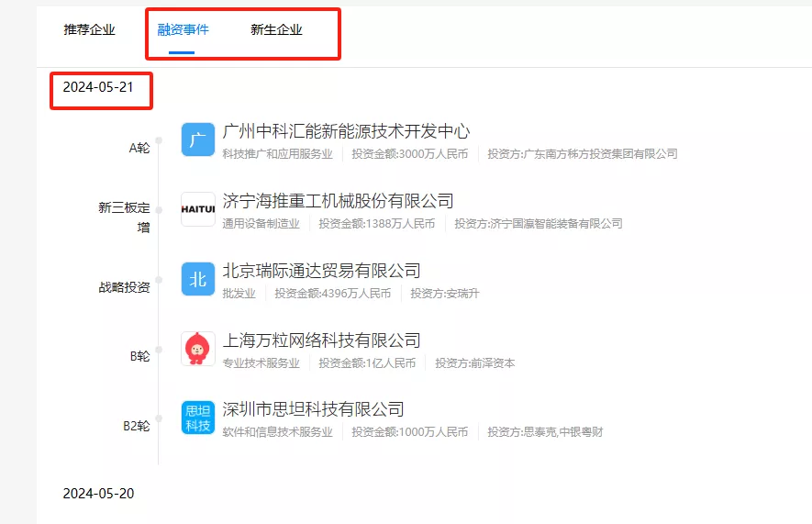Open 深圳市思坦科技有限公司 company page
This screenshot has height=524, width=812.
coord(313,409)
